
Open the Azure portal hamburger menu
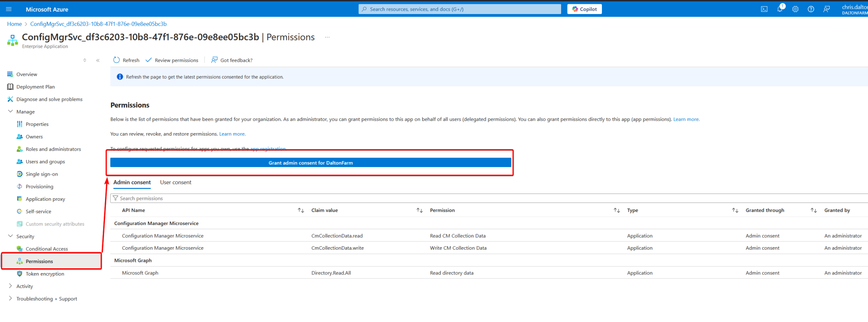coord(9,9)
